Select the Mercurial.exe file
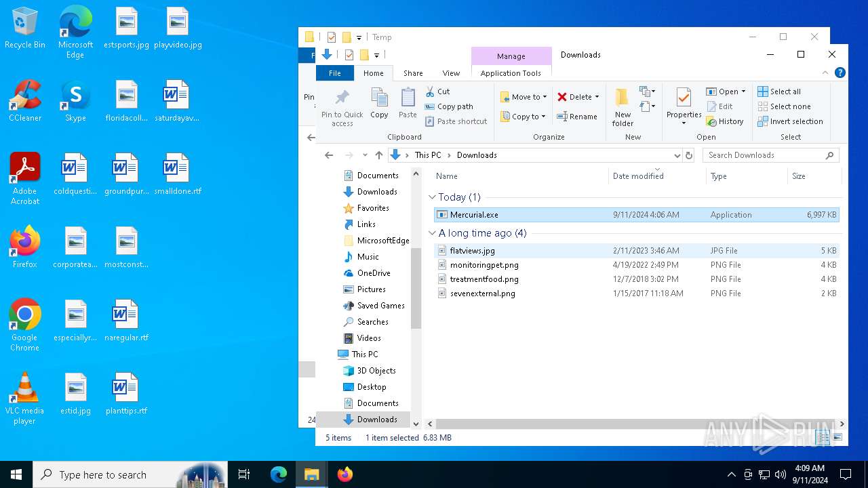This screenshot has width=868, height=488. click(x=636, y=215)
